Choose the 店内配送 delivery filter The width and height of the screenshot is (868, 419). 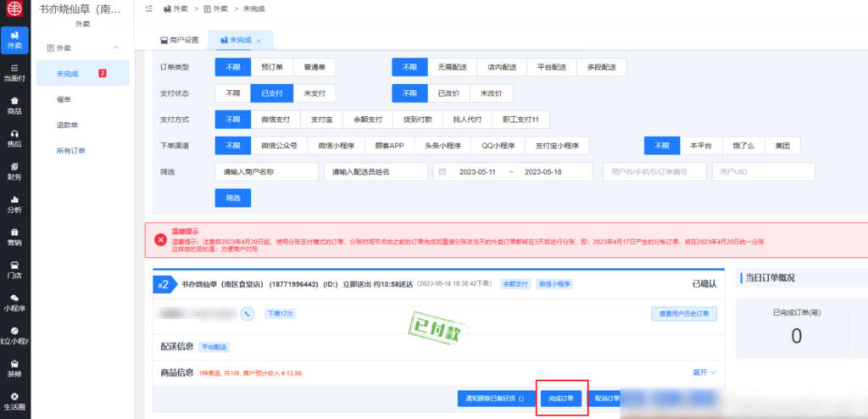point(502,67)
